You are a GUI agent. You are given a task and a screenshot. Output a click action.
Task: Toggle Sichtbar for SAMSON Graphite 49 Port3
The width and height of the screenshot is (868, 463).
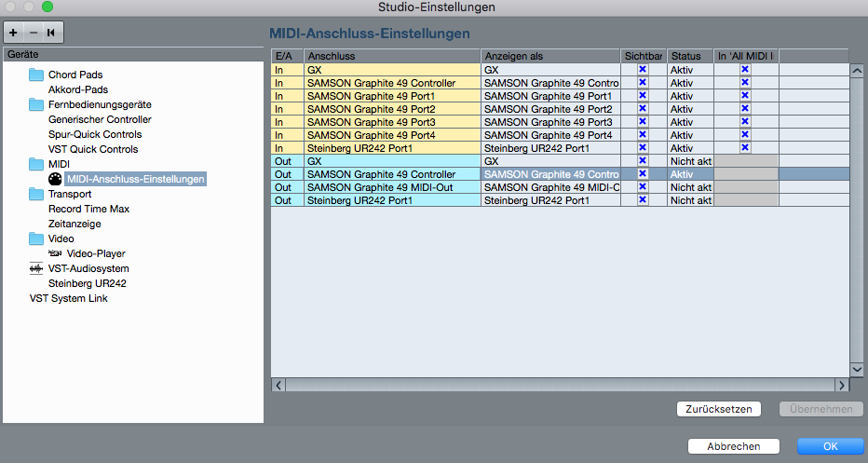coord(643,121)
